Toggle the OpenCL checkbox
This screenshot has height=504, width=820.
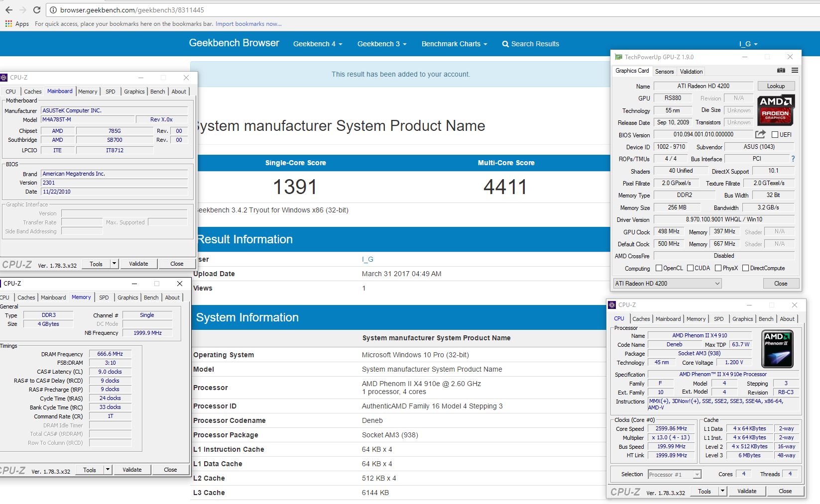click(x=659, y=268)
